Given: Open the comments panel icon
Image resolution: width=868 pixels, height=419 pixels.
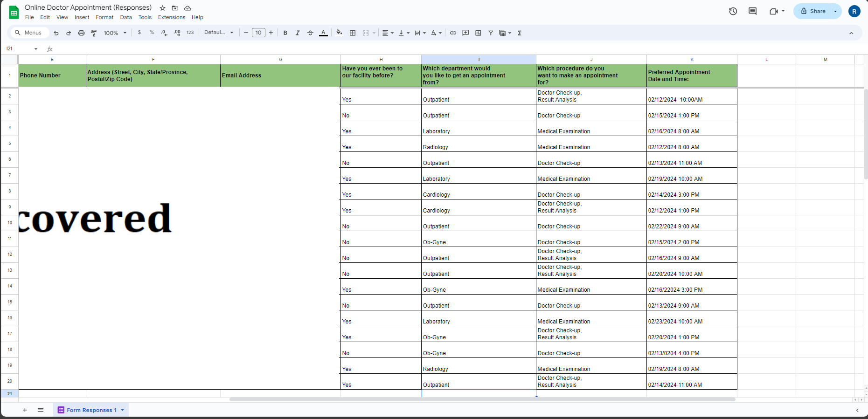Looking at the screenshot, I should coord(752,11).
